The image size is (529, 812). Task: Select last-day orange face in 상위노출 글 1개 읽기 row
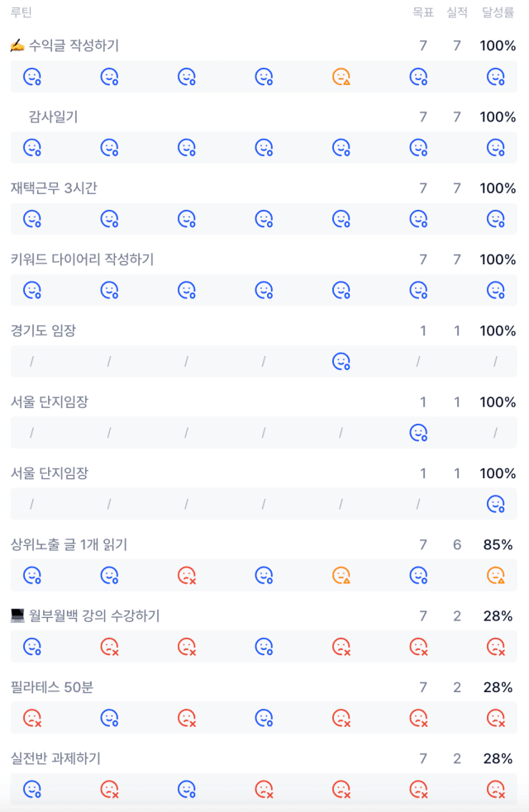tap(496, 576)
